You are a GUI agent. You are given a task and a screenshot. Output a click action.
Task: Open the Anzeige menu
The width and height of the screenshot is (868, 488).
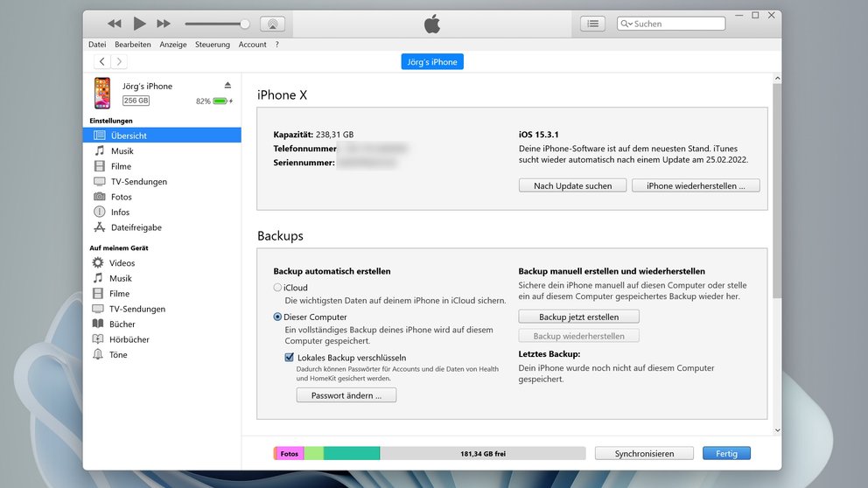173,45
